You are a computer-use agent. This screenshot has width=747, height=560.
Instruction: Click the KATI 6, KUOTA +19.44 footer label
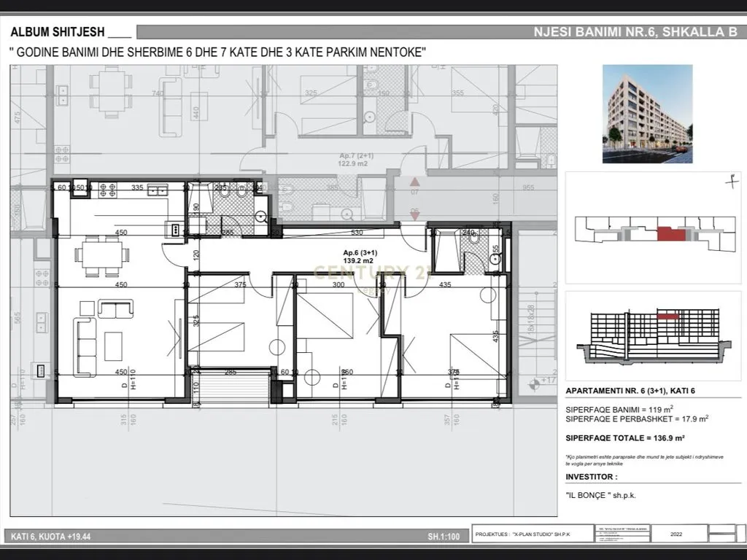point(51,537)
